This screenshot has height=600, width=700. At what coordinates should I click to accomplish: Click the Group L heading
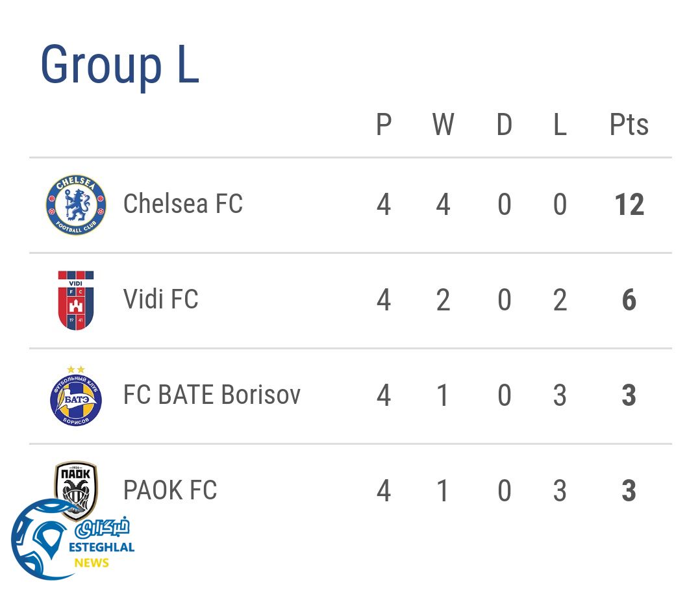point(119,66)
